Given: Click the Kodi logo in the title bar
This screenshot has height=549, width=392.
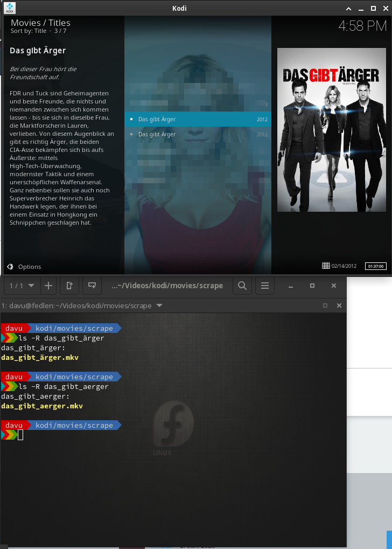Looking at the screenshot, I should click(x=10, y=8).
